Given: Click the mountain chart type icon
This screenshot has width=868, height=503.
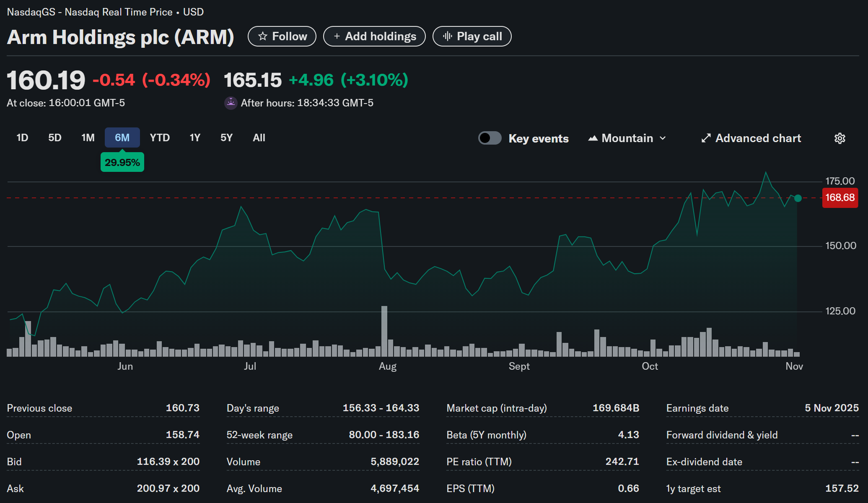Looking at the screenshot, I should click(x=593, y=138).
